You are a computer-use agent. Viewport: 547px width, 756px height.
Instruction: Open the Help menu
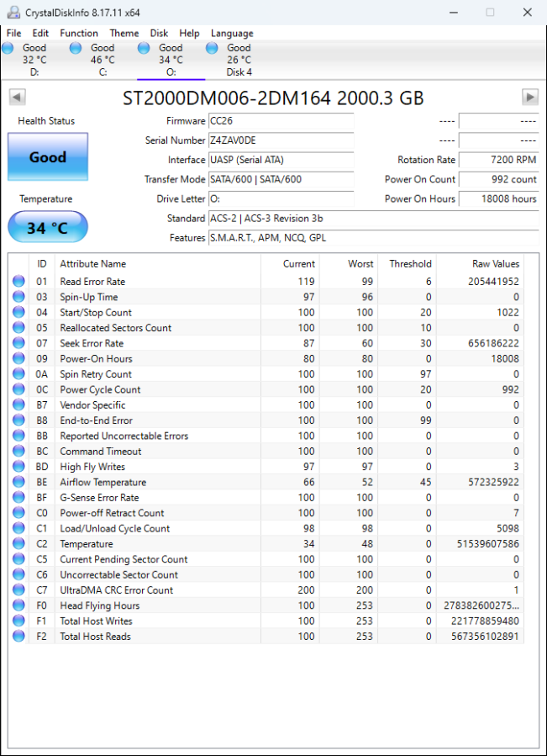coord(189,34)
